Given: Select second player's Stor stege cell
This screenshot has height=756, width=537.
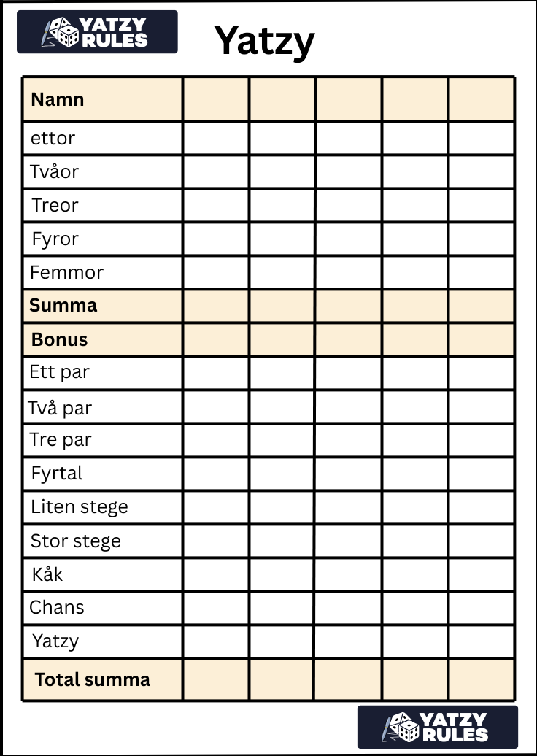Looking at the screenshot, I should coord(282,541).
